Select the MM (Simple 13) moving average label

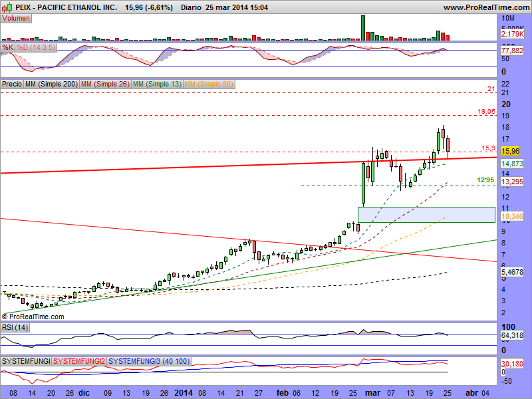[157, 84]
